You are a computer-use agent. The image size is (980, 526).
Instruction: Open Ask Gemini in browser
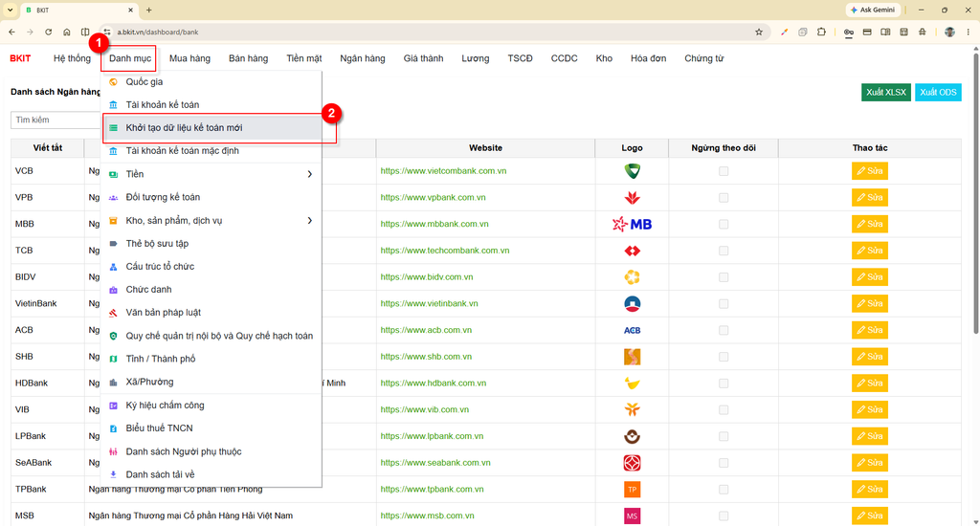coord(873,10)
